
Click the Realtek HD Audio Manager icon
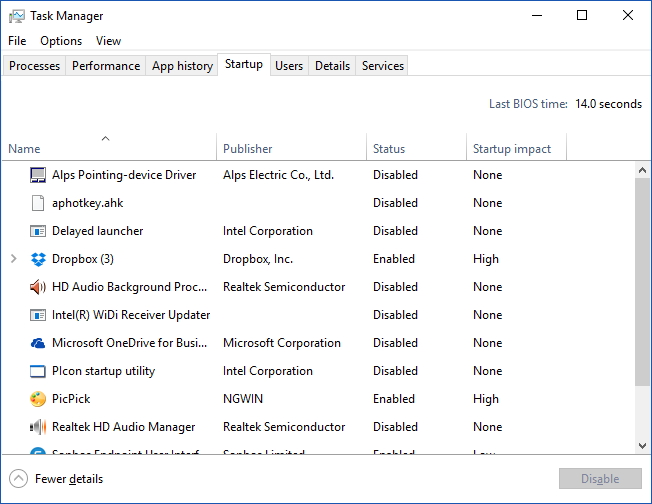[x=38, y=427]
